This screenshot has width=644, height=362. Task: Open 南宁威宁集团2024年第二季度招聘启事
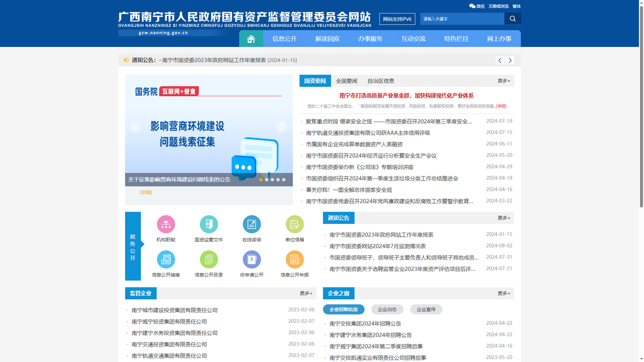[376, 346]
